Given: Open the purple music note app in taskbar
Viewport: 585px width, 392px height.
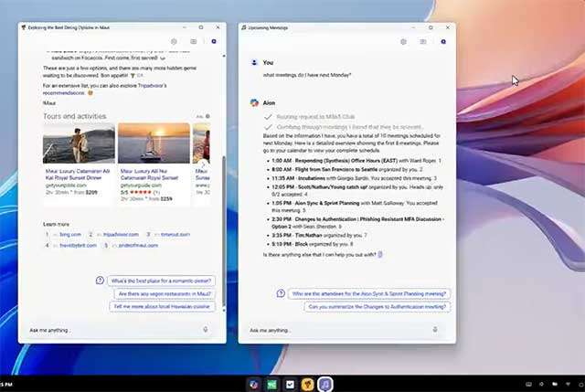Looking at the screenshot, I should [325, 384].
